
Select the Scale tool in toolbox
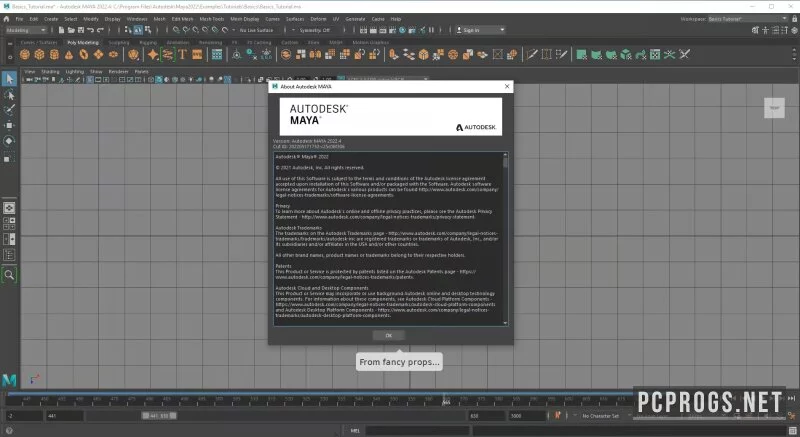pyautogui.click(x=9, y=158)
